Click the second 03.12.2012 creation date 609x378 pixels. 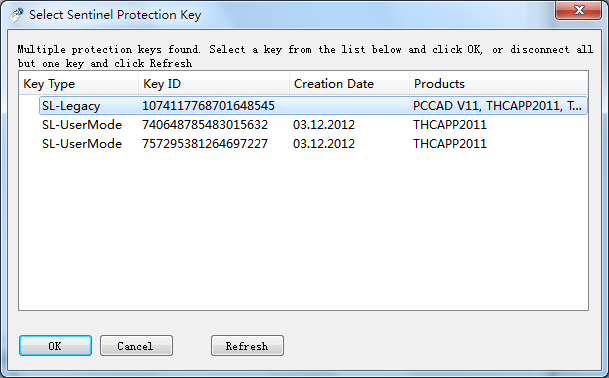(x=324, y=144)
